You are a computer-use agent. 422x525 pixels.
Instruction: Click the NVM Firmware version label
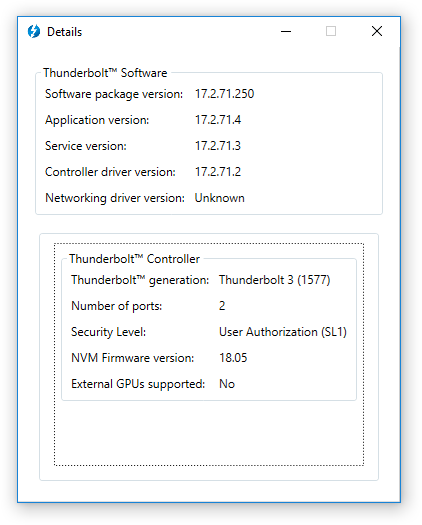click(x=133, y=358)
